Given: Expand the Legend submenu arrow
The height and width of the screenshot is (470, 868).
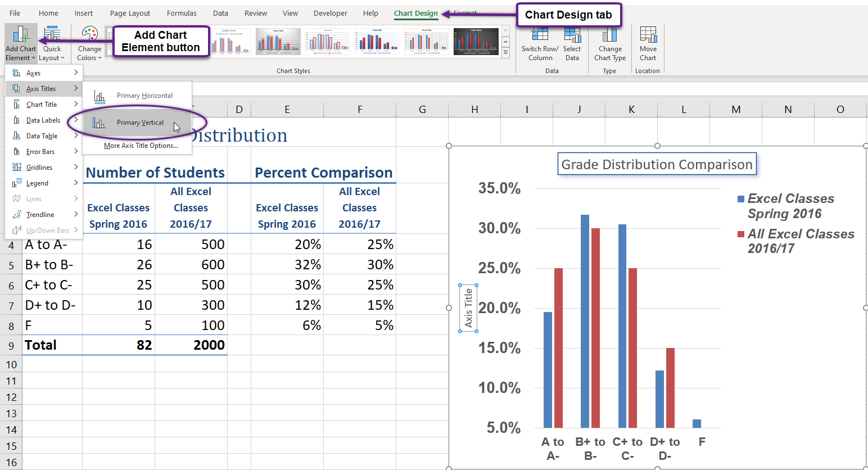Looking at the screenshot, I should [x=76, y=183].
